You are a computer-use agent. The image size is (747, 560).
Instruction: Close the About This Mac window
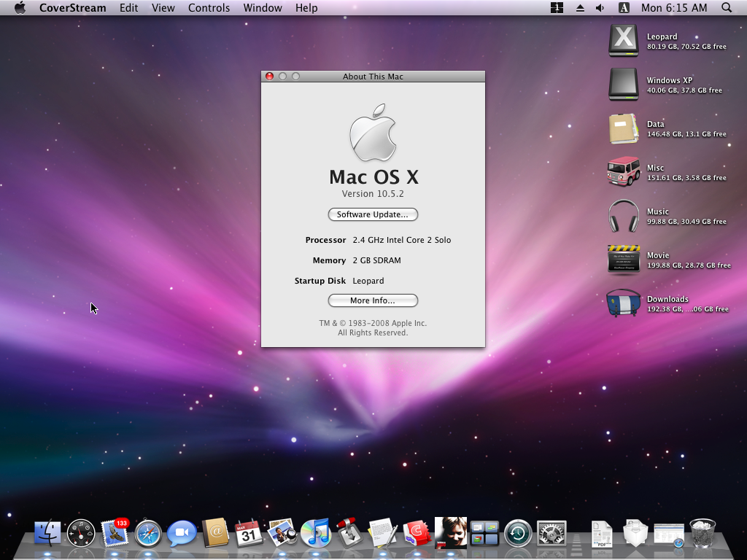point(269,76)
